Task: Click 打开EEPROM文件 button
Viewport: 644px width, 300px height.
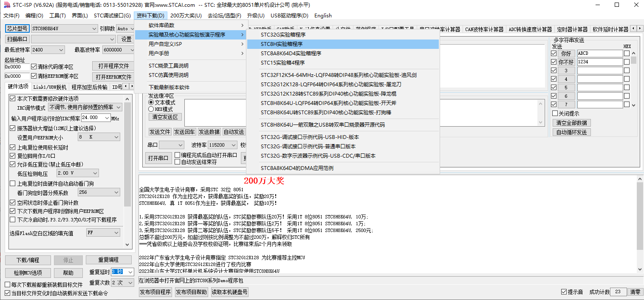Action: tap(113, 77)
